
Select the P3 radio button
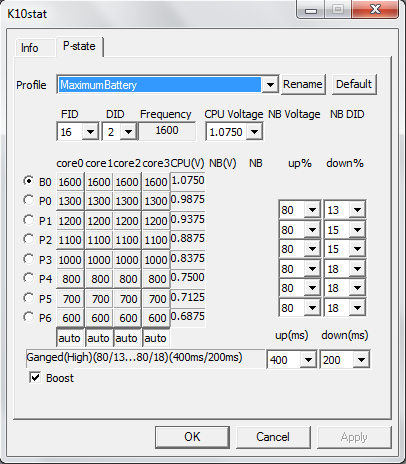[x=29, y=259]
